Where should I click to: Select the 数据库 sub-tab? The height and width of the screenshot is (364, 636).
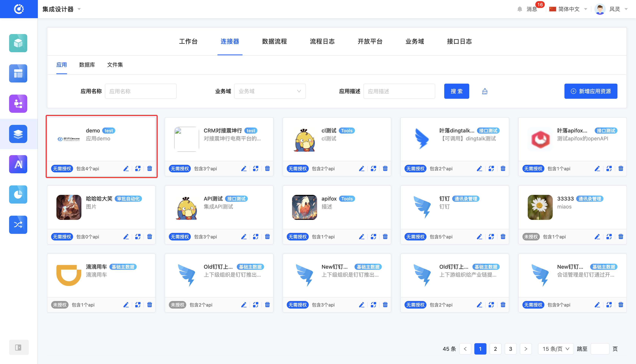(87, 65)
